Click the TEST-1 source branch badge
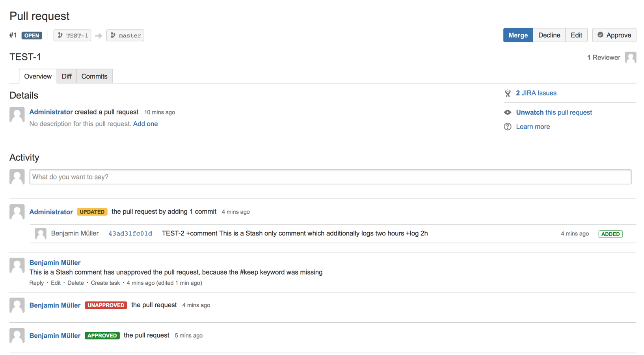 point(73,35)
